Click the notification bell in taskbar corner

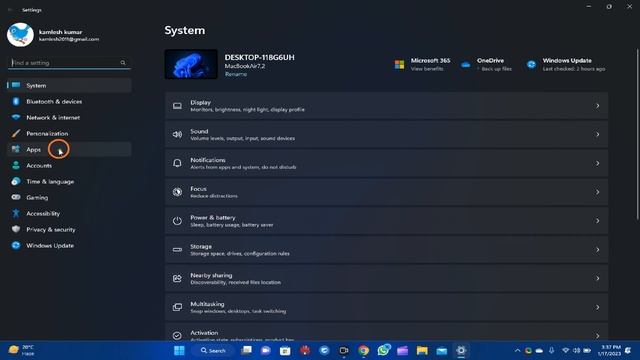[628, 350]
